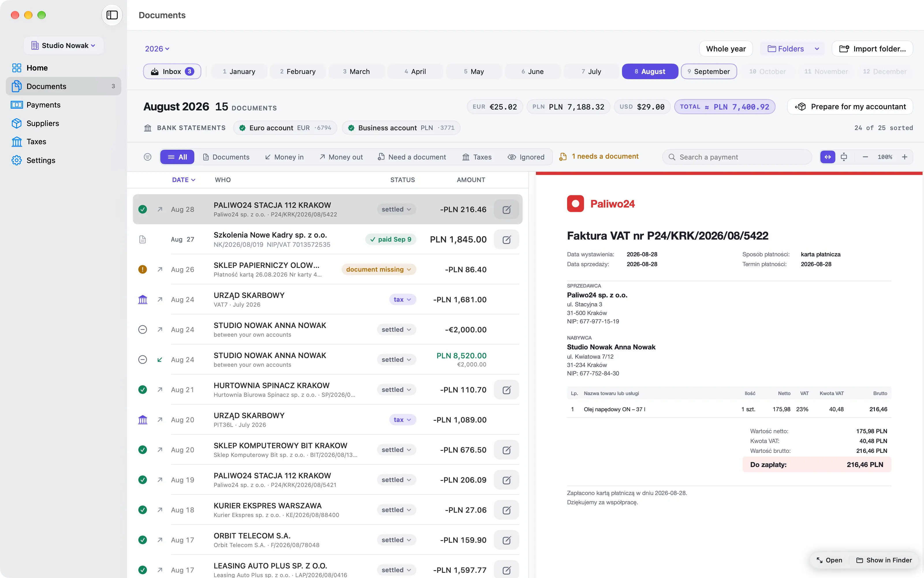
Task: Click edit icon for Paliwo24 Aug 19 row
Action: pos(506,480)
